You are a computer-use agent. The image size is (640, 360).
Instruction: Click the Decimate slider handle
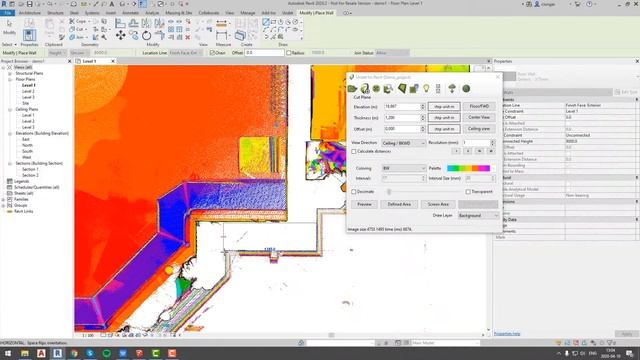(x=389, y=191)
